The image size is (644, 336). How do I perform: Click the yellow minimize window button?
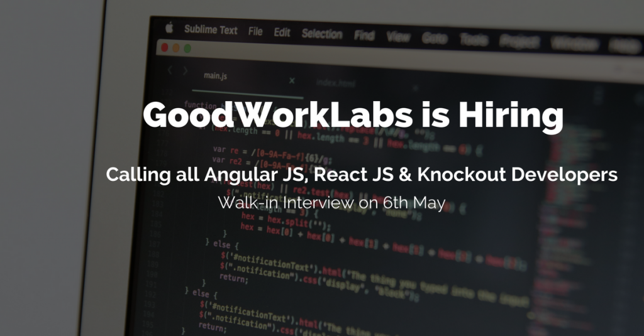pos(175,48)
